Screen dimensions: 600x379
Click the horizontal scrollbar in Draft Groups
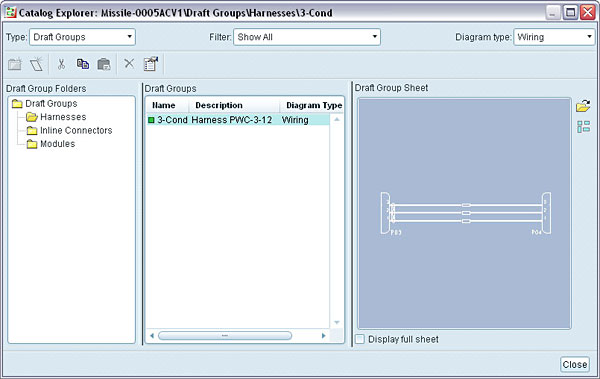pyautogui.click(x=225, y=336)
